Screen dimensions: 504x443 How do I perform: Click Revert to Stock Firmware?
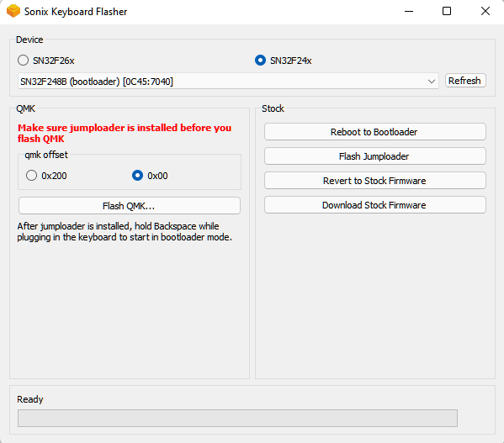click(374, 181)
